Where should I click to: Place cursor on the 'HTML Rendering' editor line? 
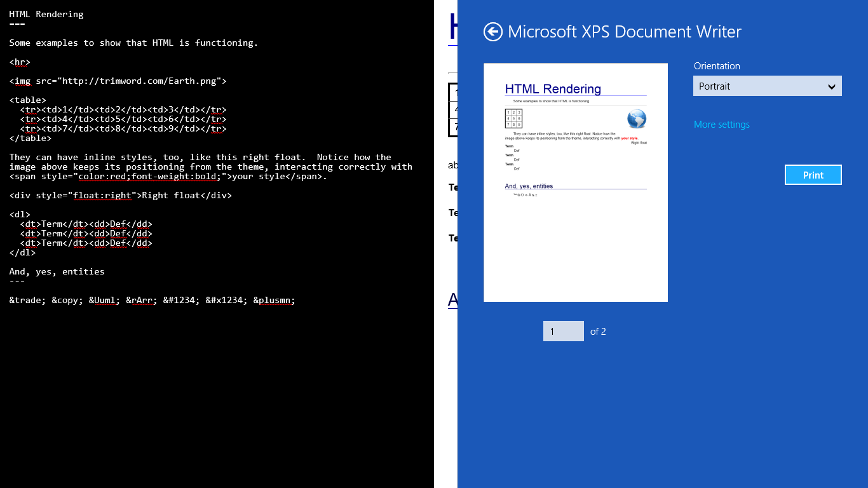[x=46, y=14]
